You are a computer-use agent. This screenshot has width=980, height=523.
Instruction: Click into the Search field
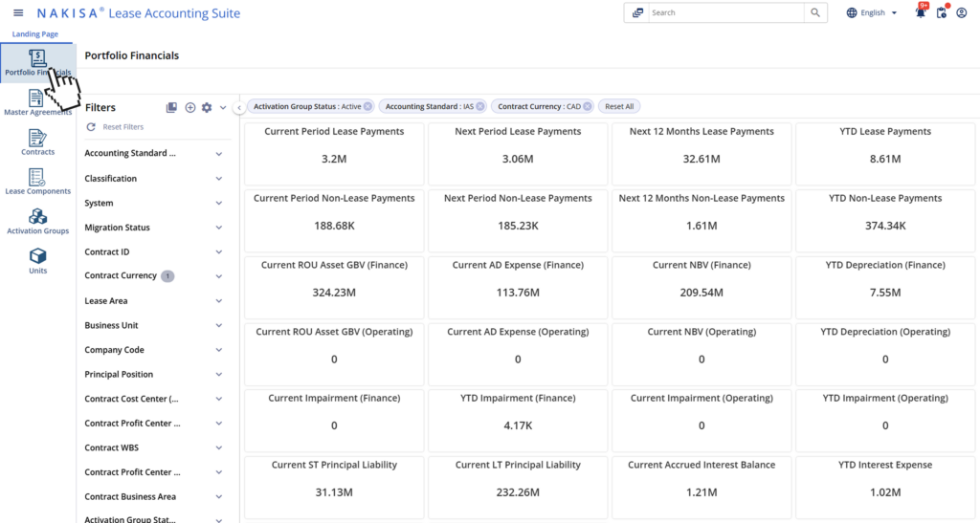point(726,12)
